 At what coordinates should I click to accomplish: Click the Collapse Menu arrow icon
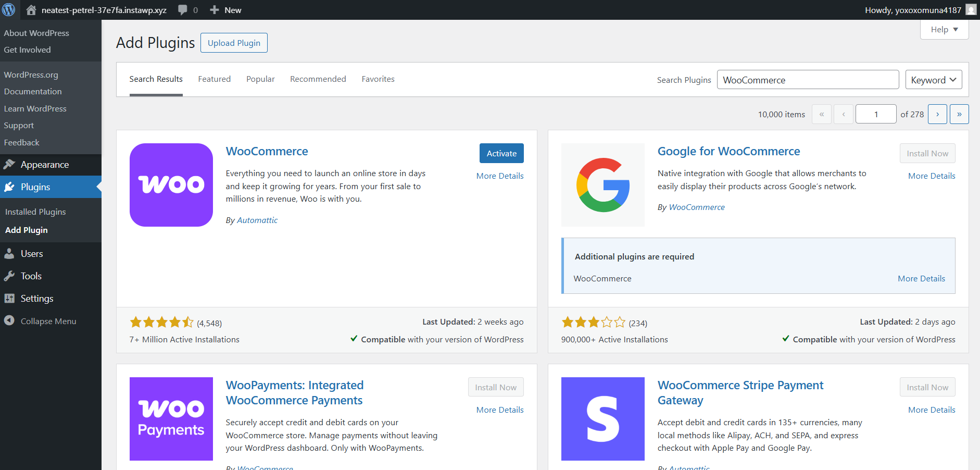tap(9, 320)
